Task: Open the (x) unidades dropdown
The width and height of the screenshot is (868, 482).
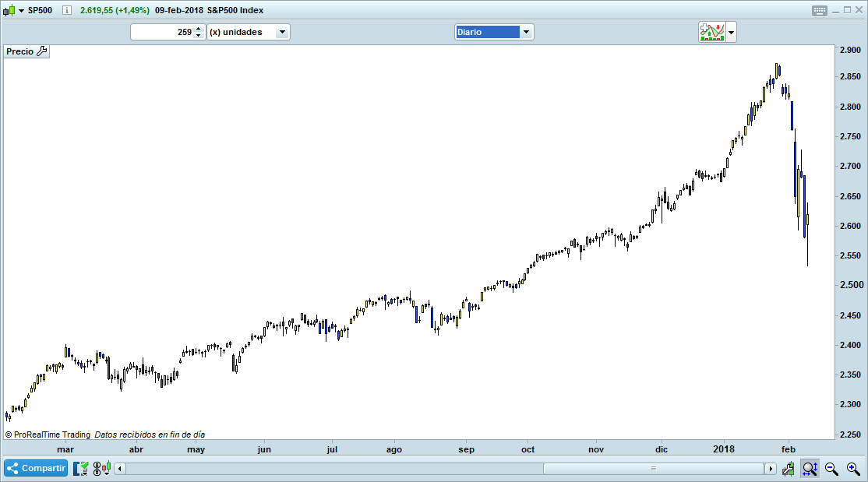Action: 283,32
